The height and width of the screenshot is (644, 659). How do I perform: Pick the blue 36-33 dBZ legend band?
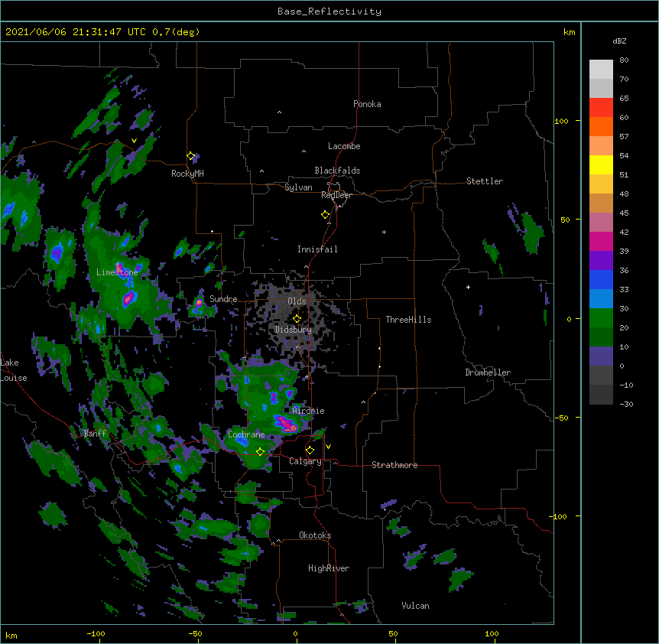601,279
